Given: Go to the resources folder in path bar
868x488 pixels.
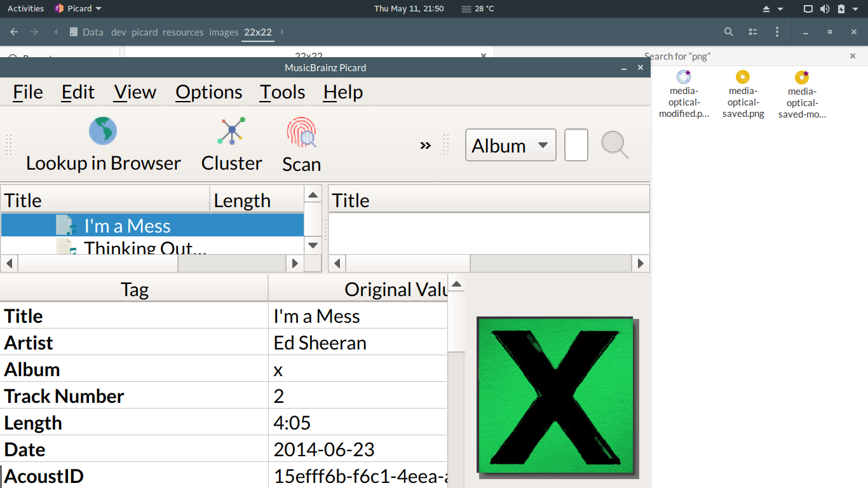Looking at the screenshot, I should [183, 32].
